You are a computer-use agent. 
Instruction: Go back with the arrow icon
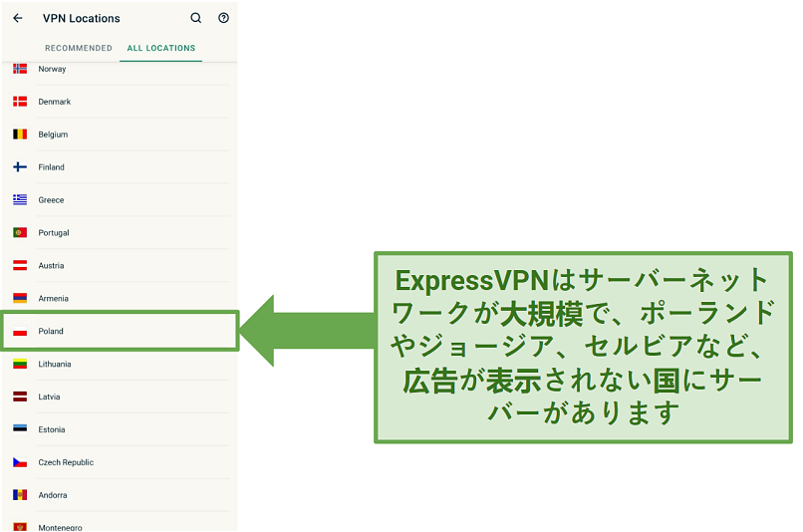click(18, 19)
